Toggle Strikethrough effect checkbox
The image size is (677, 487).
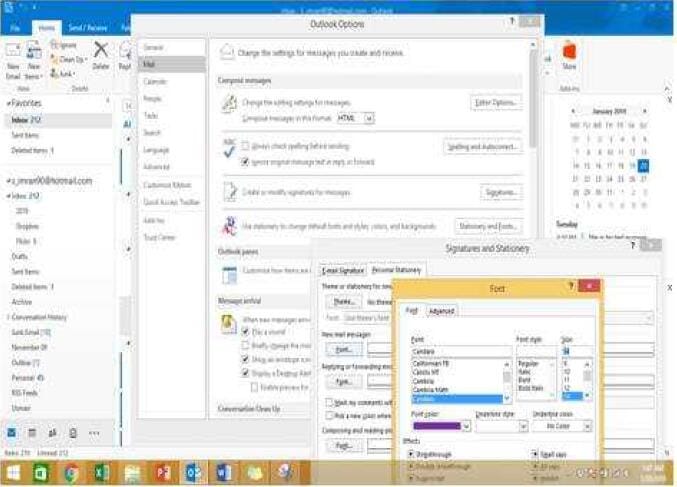click(411, 454)
